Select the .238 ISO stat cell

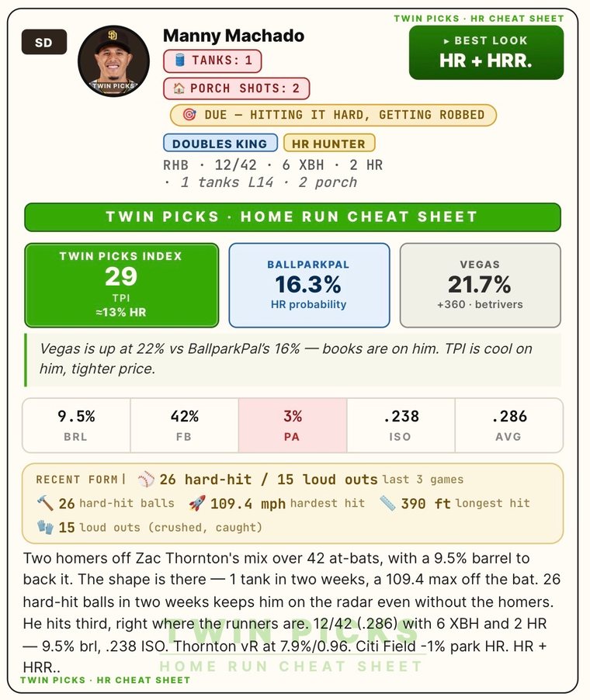401,425
